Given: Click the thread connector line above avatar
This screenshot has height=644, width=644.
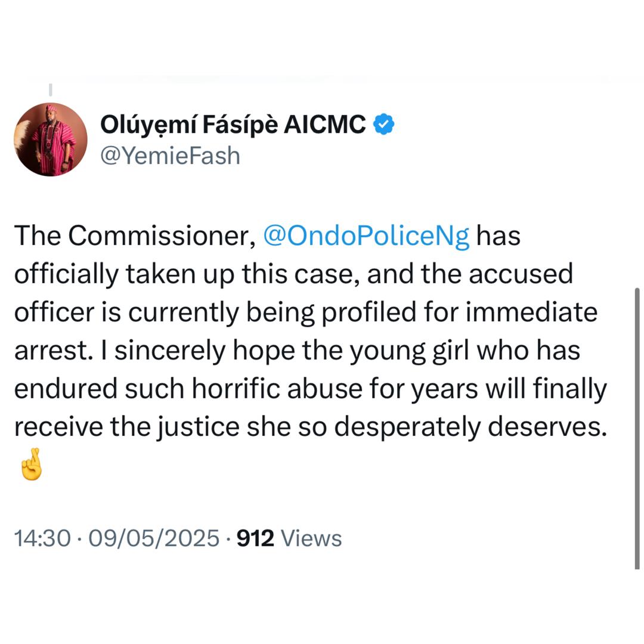Looking at the screenshot, I should click(51, 89).
